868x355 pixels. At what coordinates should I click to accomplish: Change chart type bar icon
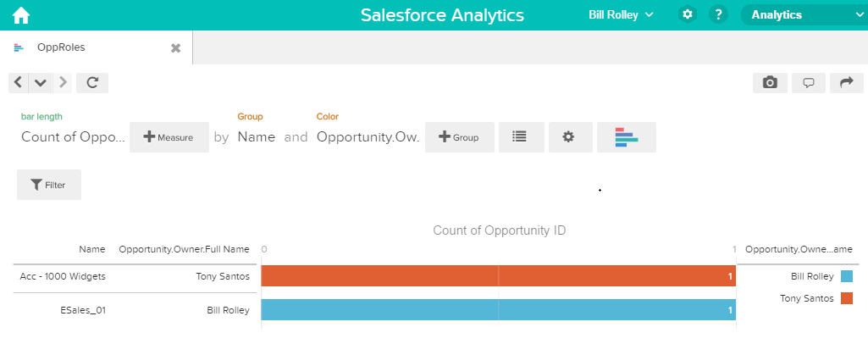coord(627,137)
